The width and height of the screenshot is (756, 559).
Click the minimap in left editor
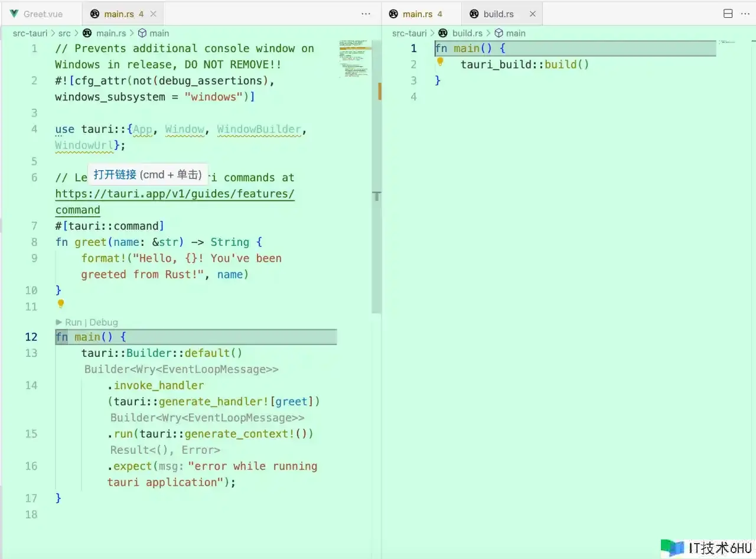point(355,59)
